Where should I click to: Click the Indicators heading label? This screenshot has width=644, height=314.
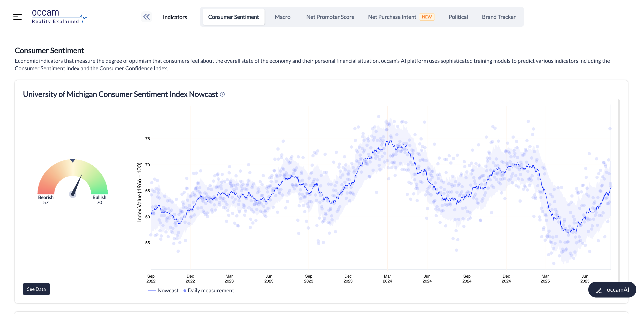pyautogui.click(x=175, y=17)
